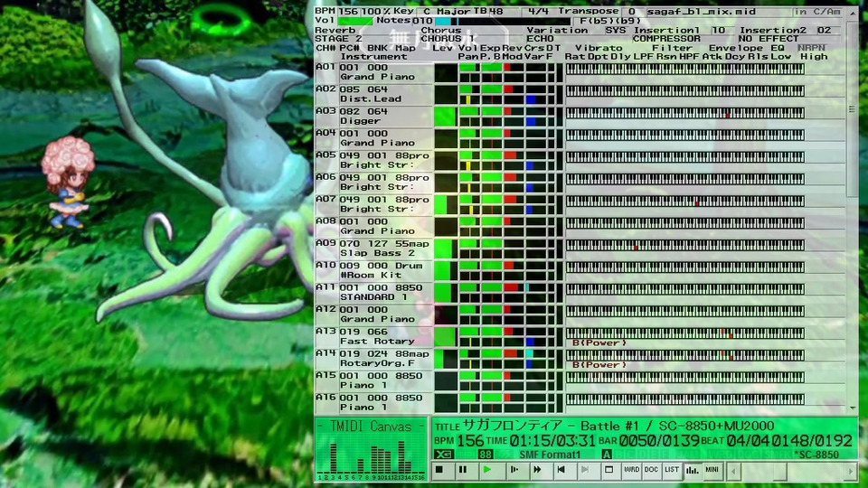
Task: Click the SYS variation mode label
Action: click(x=615, y=30)
